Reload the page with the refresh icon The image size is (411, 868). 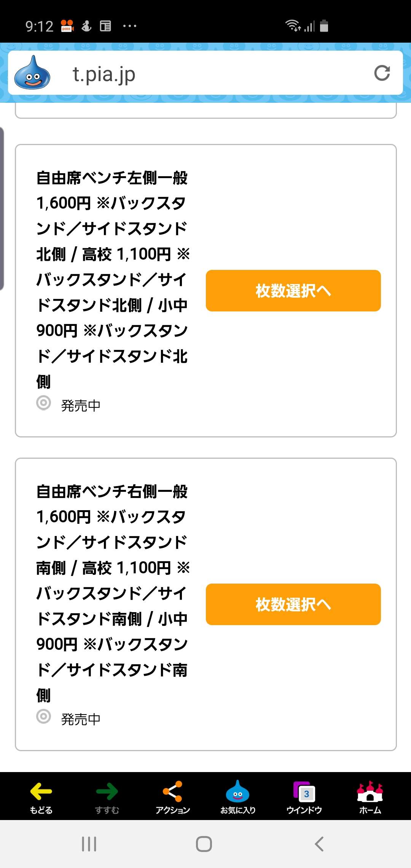(382, 73)
